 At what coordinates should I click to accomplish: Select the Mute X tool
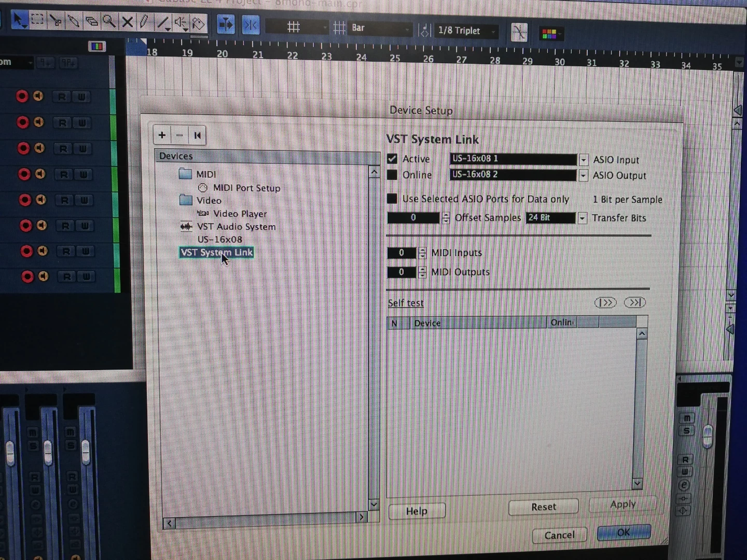(x=127, y=22)
